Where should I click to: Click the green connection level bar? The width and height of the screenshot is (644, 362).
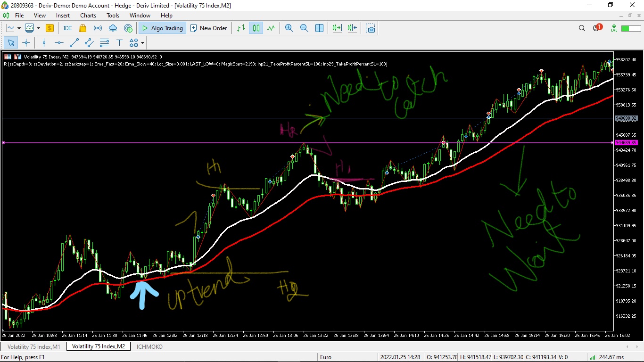click(631, 28)
